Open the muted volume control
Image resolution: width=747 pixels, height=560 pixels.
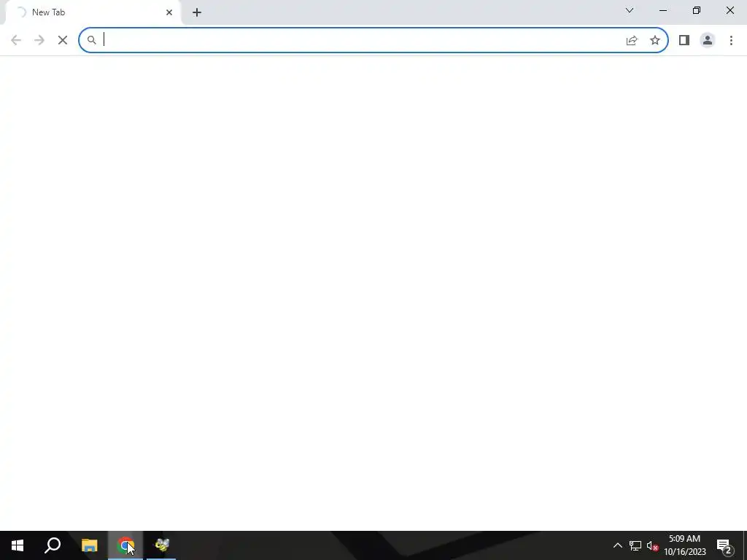pos(652,545)
